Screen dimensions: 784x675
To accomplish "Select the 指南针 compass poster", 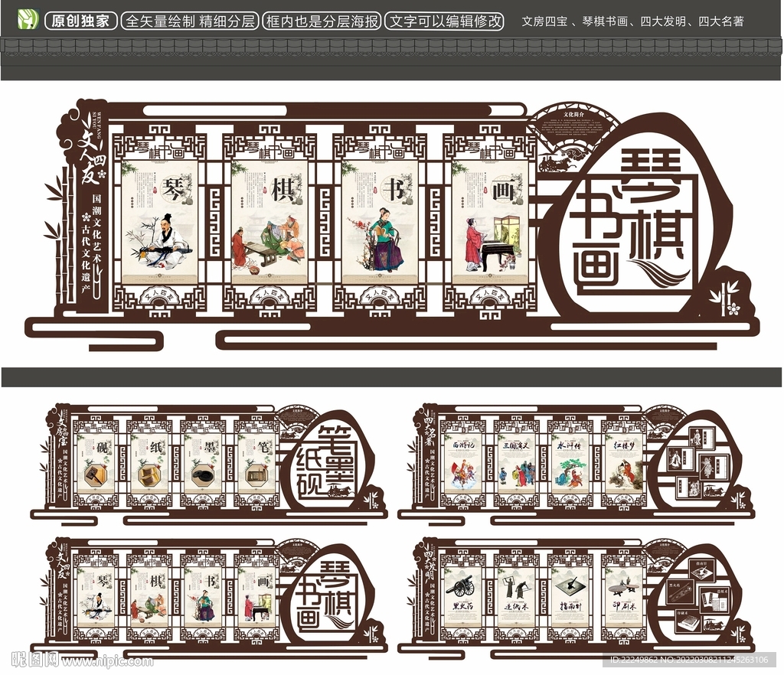I will click(x=570, y=598).
